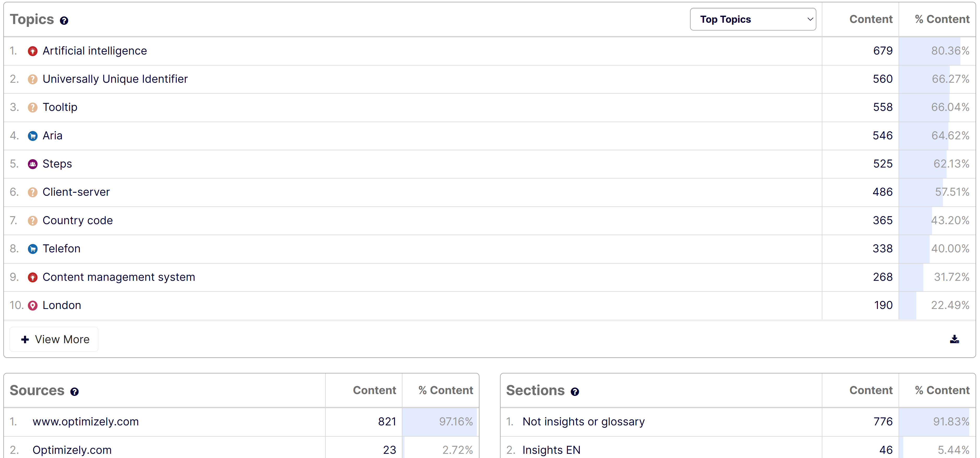Click the red icon beside Artificial intelligence
Screen dimensions: 980x458
pyautogui.click(x=33, y=51)
